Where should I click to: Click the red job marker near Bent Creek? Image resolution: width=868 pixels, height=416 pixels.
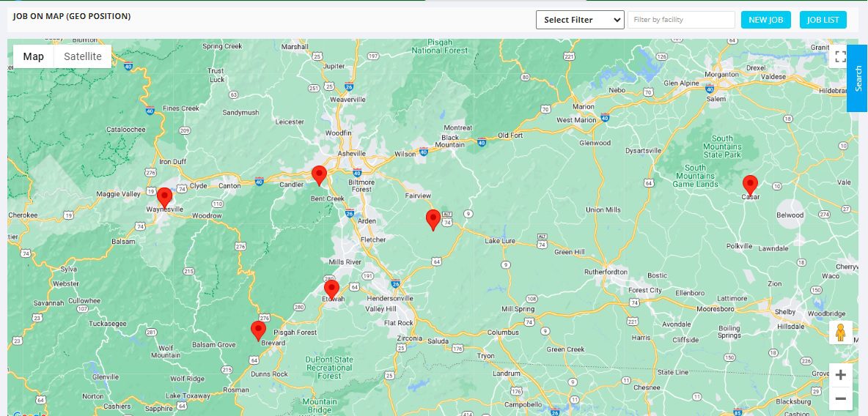click(319, 175)
